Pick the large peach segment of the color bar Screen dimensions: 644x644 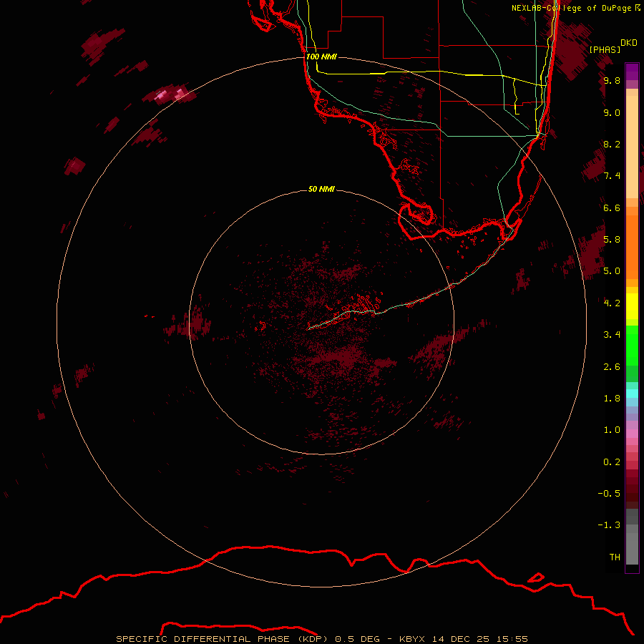click(632, 147)
